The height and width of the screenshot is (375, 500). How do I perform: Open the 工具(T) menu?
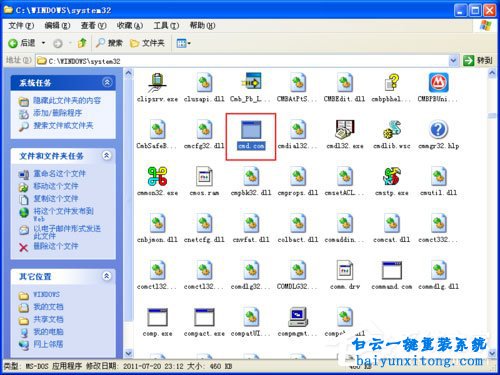click(x=166, y=26)
